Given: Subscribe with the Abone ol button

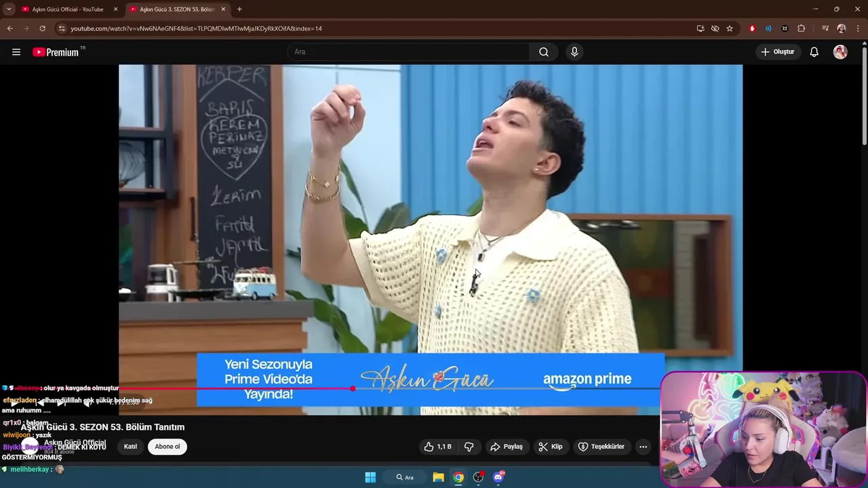Looking at the screenshot, I should tap(167, 447).
